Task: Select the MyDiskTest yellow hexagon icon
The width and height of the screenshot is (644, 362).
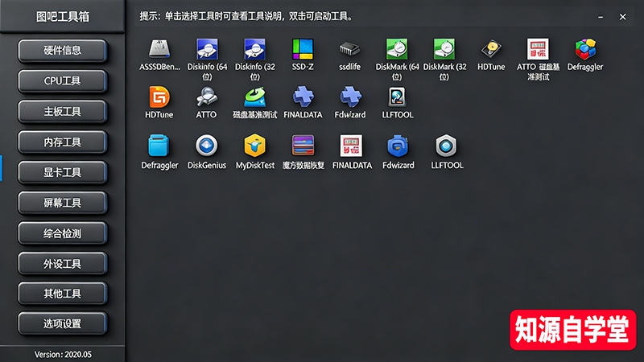Action: click(x=254, y=146)
